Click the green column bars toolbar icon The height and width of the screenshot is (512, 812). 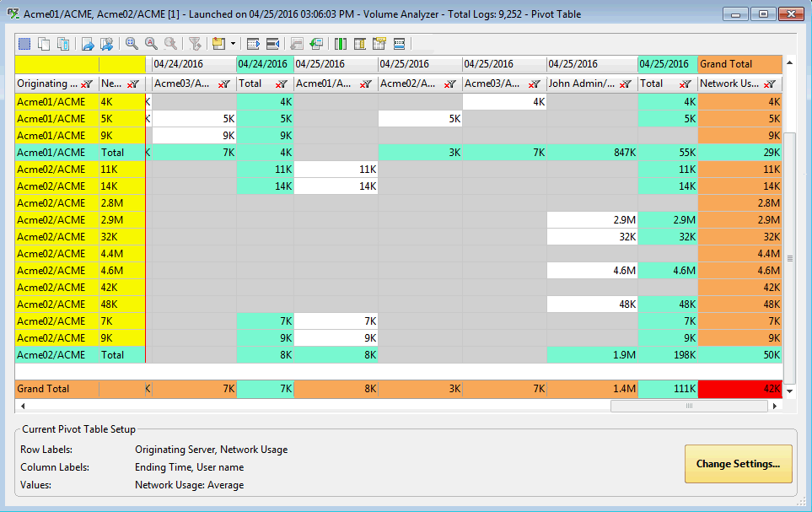pos(341,43)
